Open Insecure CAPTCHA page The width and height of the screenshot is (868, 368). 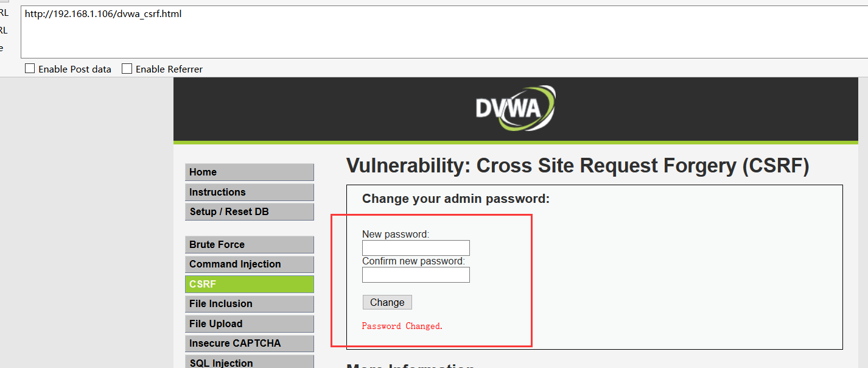pyautogui.click(x=250, y=344)
